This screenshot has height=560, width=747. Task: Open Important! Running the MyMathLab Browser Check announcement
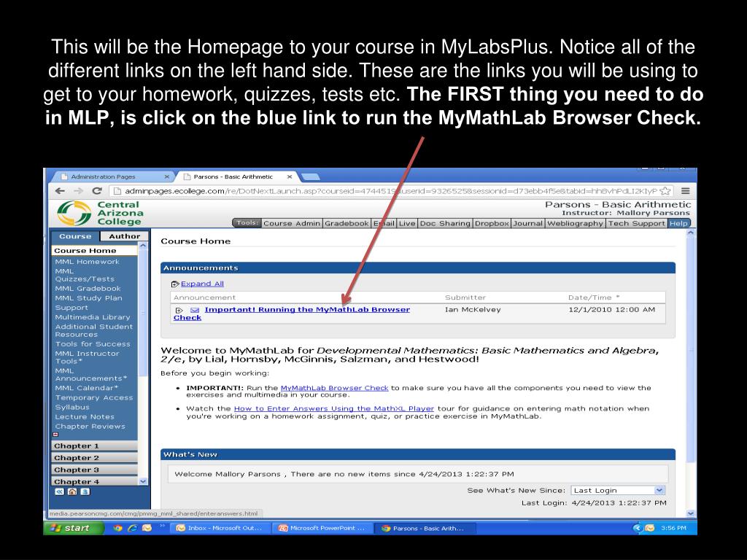coord(292,314)
